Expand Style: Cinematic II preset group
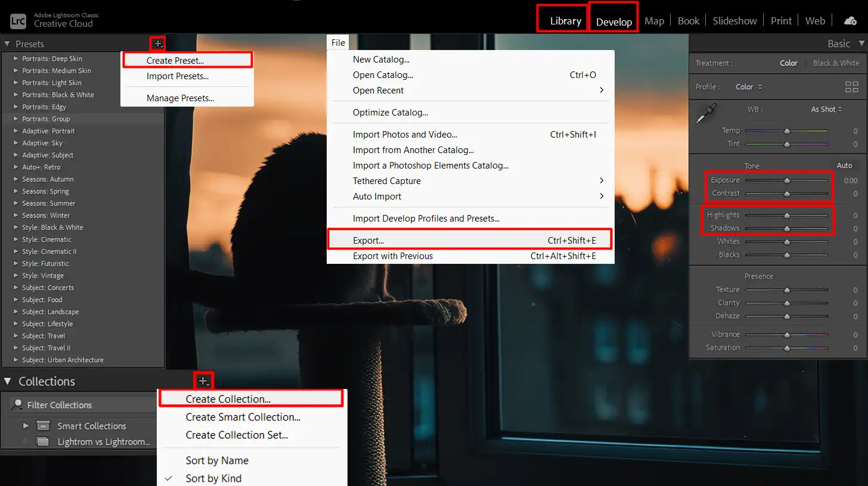This screenshot has width=868, height=486. 16,251
